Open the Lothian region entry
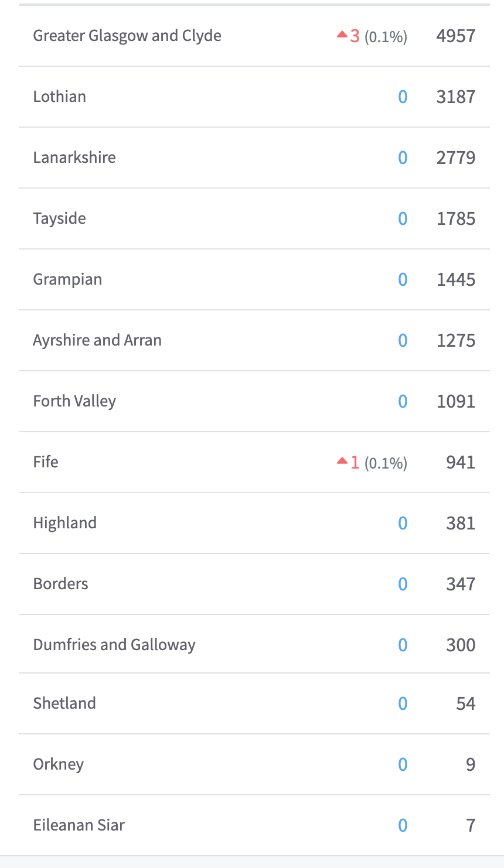 click(x=59, y=97)
